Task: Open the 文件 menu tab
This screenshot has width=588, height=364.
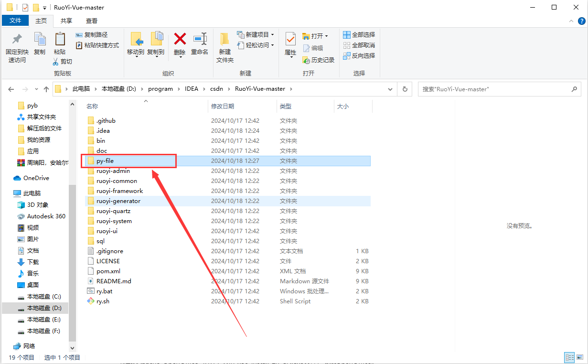Action: click(x=15, y=21)
